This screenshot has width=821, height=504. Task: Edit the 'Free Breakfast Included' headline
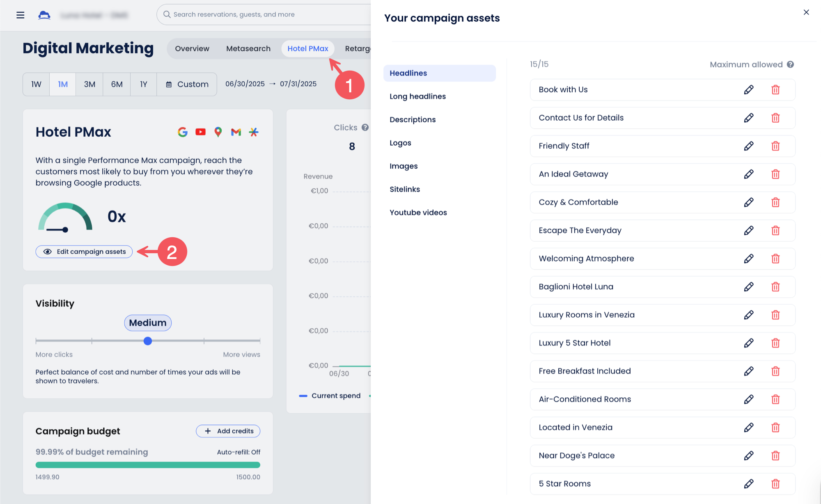coord(748,371)
